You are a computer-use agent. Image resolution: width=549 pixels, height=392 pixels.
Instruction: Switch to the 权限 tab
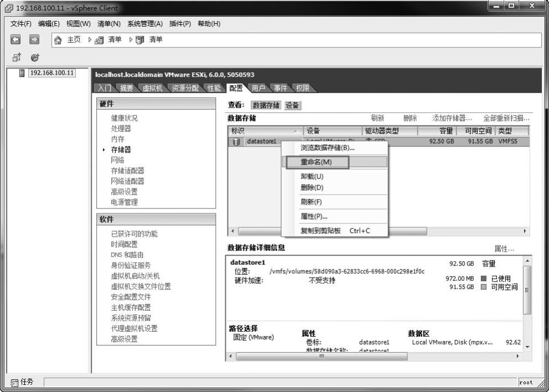tap(303, 88)
